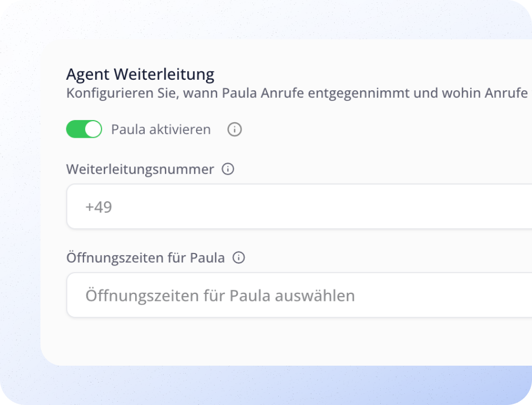Disable the Paula aktivieren switch
The height and width of the screenshot is (405, 532).
coord(84,129)
